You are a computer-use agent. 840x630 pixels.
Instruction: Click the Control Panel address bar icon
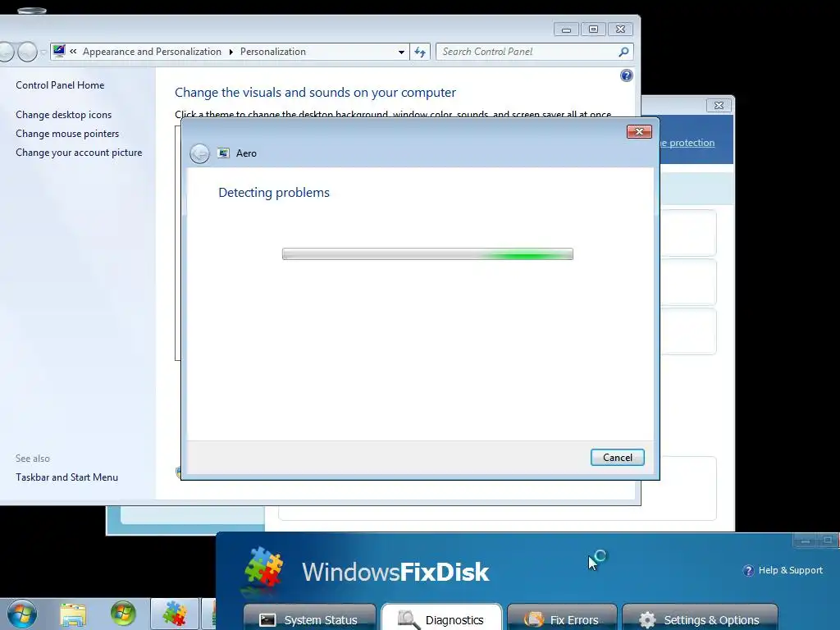[x=59, y=52]
